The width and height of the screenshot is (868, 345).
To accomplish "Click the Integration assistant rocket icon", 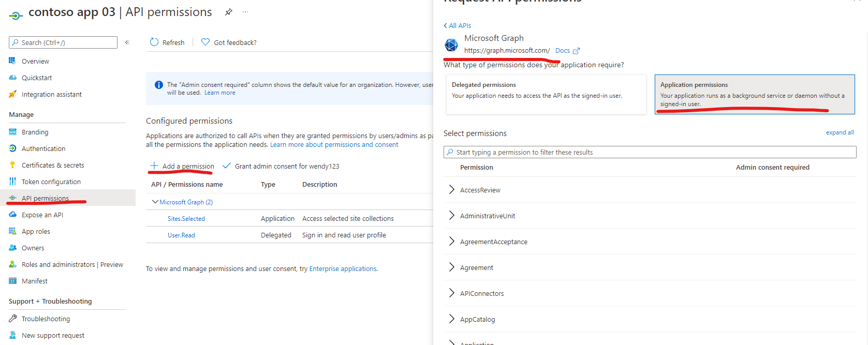I will click(x=12, y=94).
